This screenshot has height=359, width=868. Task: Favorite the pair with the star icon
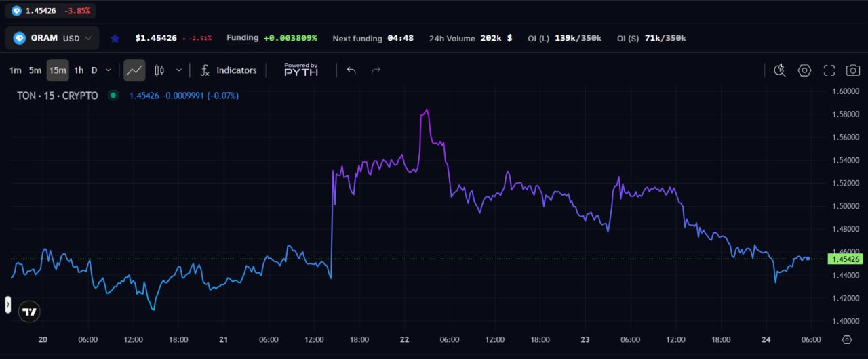pos(115,39)
